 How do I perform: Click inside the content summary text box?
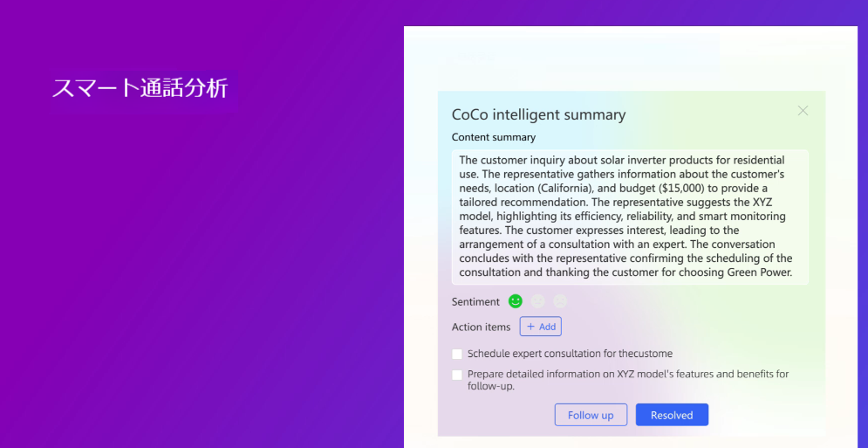tap(629, 217)
